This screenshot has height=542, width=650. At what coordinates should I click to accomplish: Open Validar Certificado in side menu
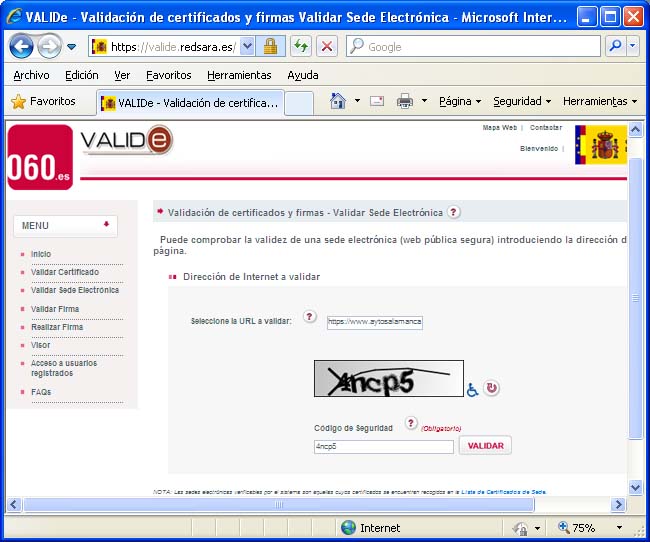pos(65,272)
